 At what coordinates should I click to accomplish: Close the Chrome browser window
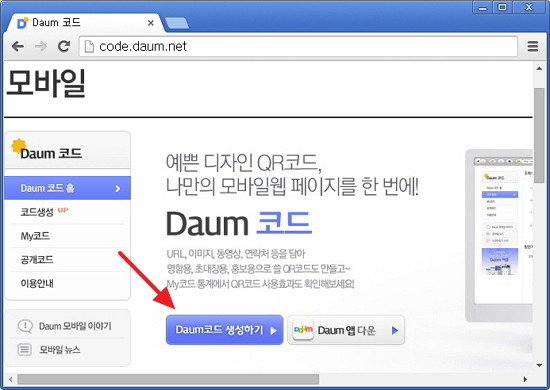click(529, 7)
